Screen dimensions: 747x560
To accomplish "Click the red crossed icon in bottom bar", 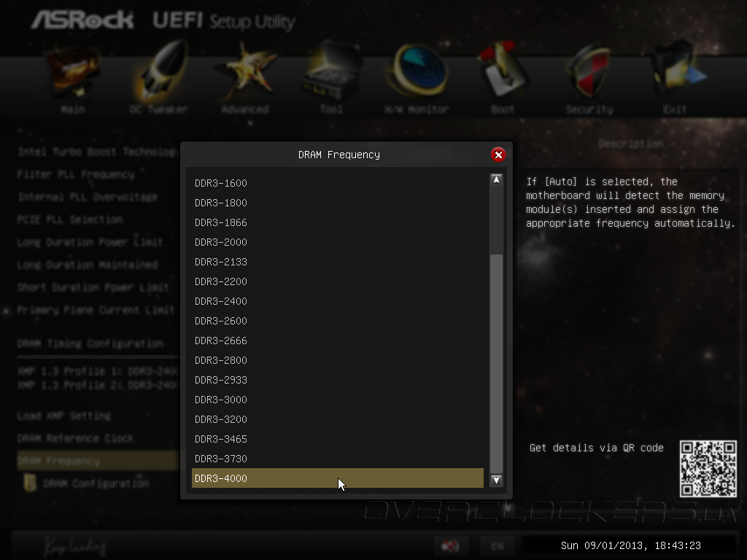I will pos(450,545).
